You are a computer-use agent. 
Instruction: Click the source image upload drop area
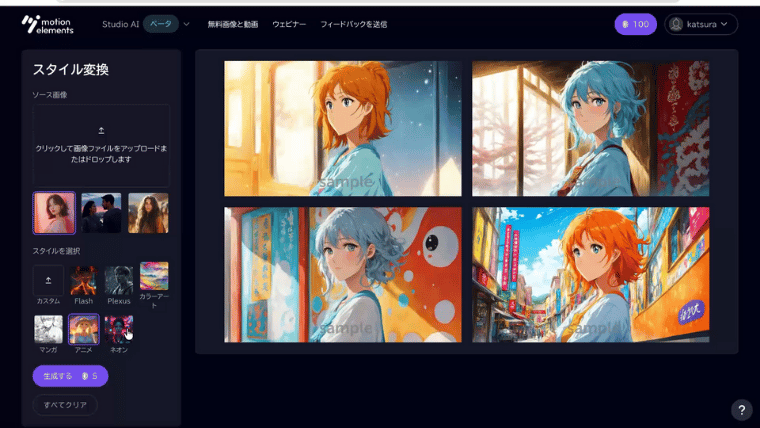click(x=101, y=145)
